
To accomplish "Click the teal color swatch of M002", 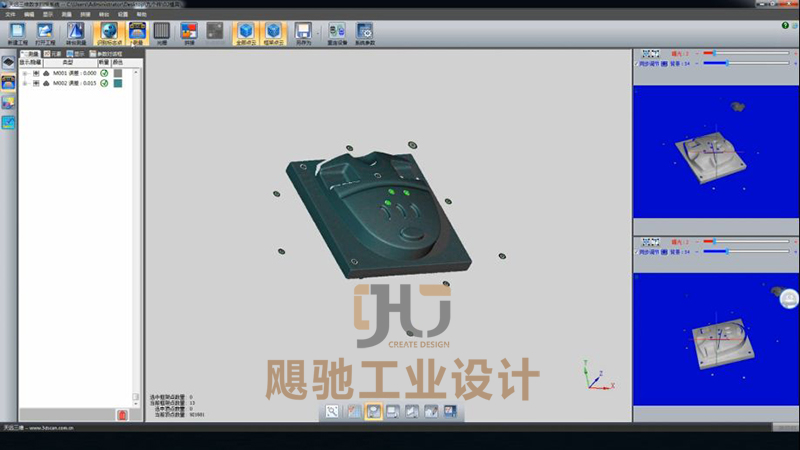I will pyautogui.click(x=118, y=83).
